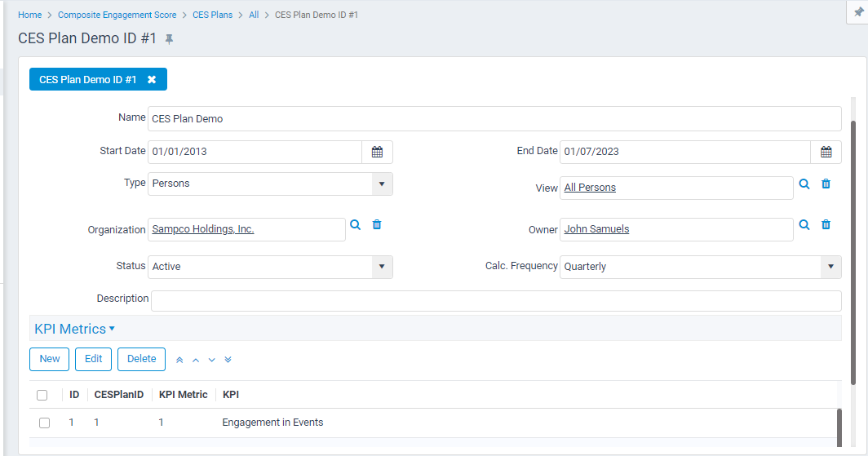868x456 pixels.
Task: Close the CES Plan Demo ID #1 tab
Action: [x=152, y=80]
